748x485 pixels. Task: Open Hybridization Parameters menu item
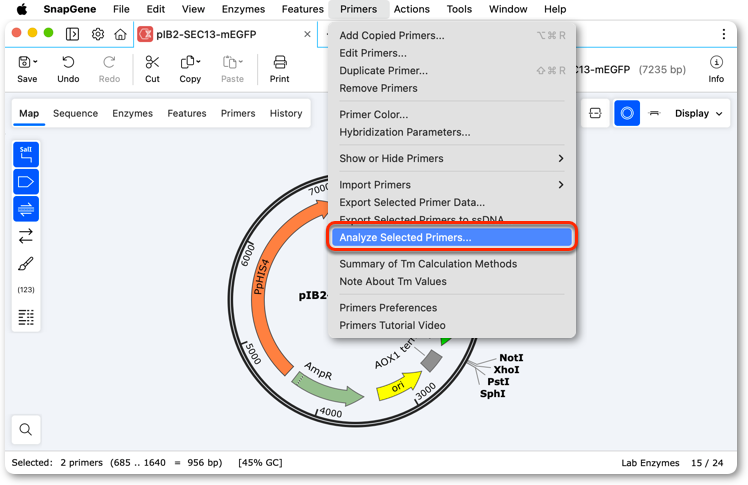pyautogui.click(x=452, y=132)
